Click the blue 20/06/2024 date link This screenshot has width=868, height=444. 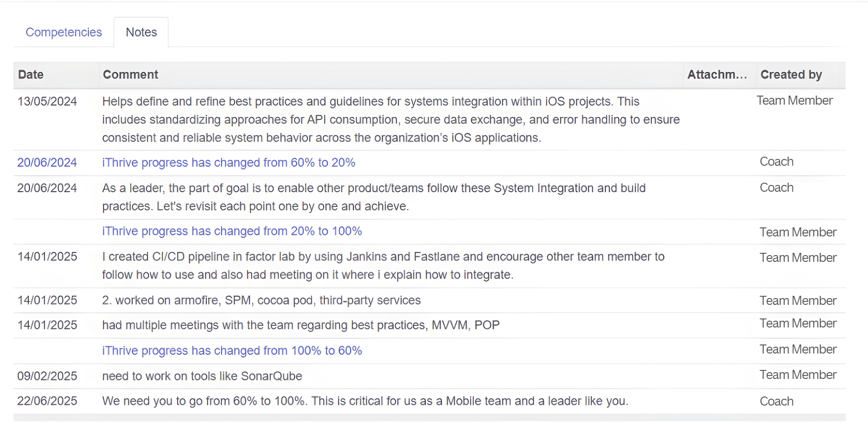[47, 163]
